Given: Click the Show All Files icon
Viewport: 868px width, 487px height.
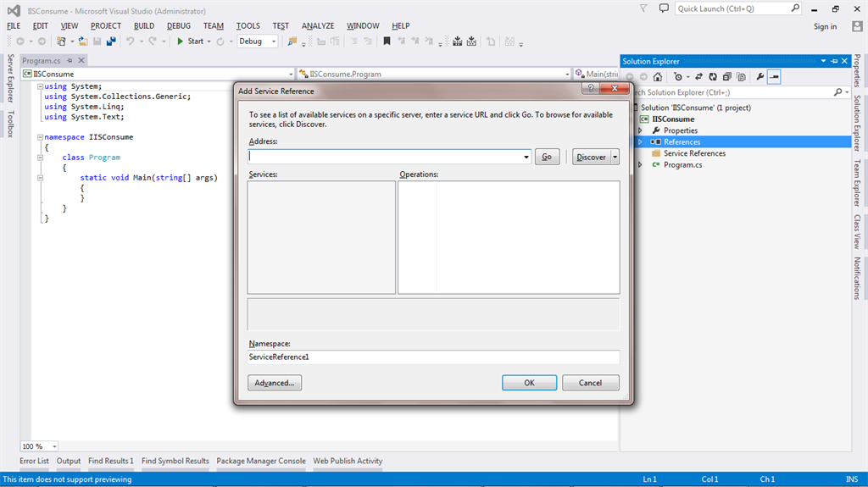Looking at the screenshot, I should click(741, 77).
